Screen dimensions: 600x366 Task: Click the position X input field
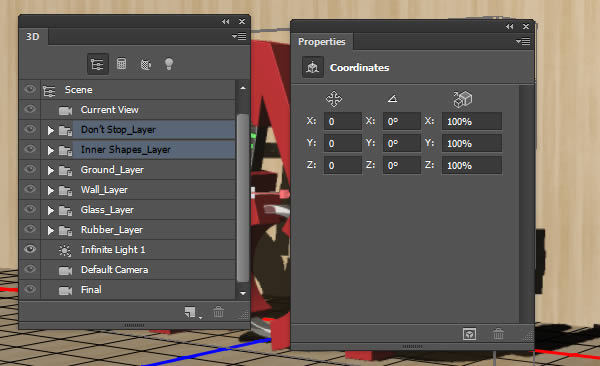point(342,122)
